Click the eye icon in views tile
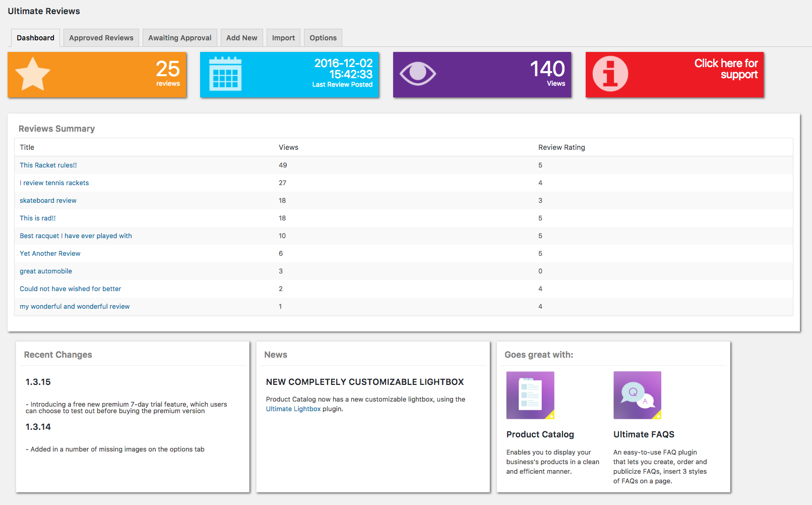 point(417,74)
